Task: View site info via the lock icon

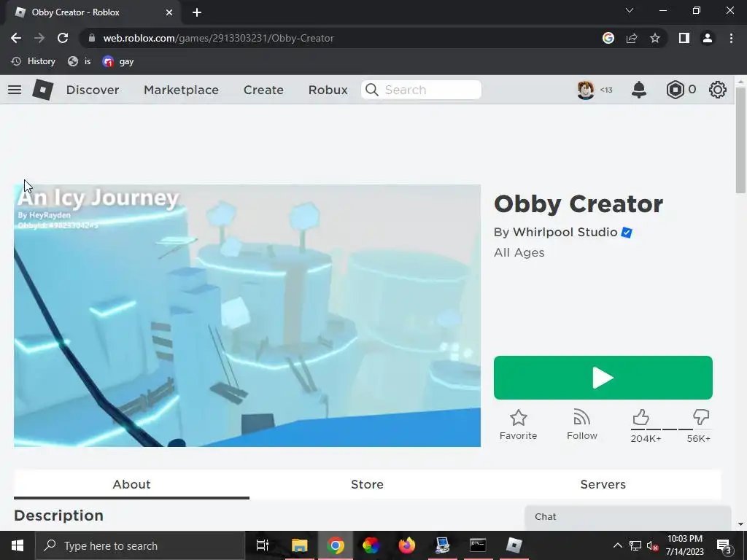Action: pos(91,38)
